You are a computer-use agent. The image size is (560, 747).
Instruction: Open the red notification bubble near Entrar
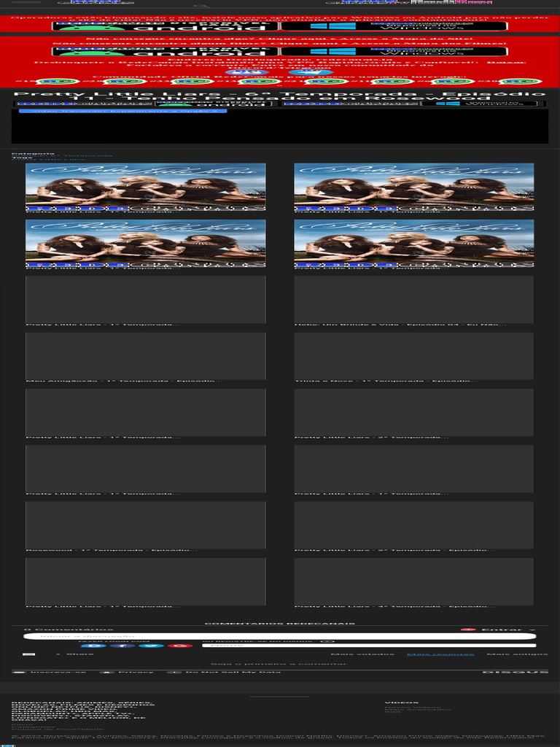468,630
